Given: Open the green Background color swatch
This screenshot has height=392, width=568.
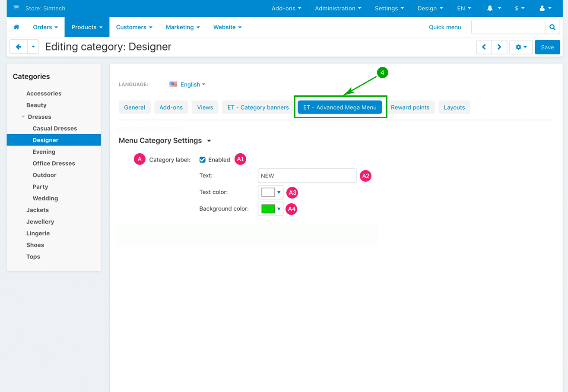Looking at the screenshot, I should (270, 209).
